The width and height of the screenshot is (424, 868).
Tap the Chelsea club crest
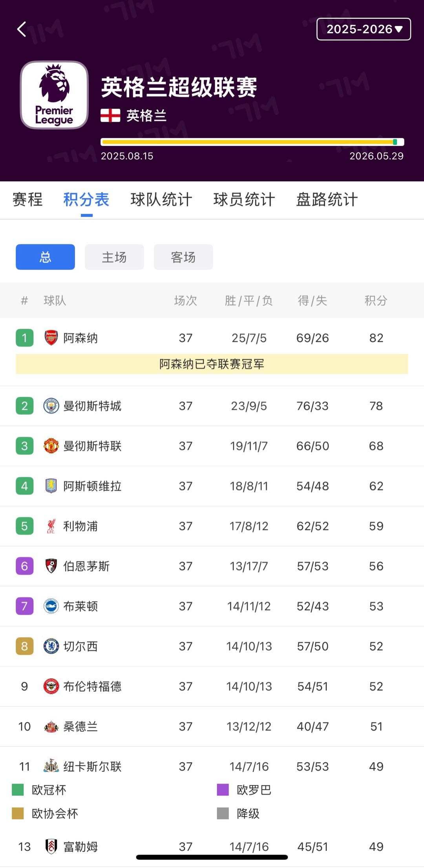(51, 646)
